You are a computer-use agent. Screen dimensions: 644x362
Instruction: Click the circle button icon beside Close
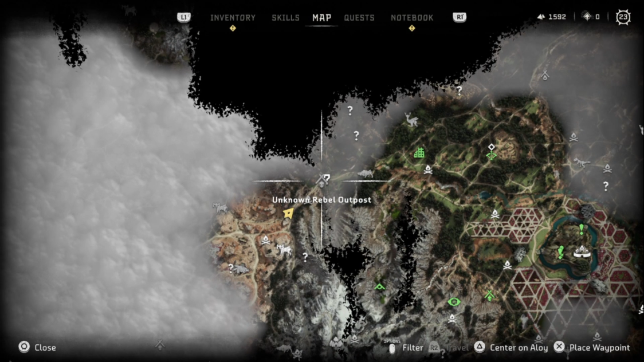[x=24, y=347]
